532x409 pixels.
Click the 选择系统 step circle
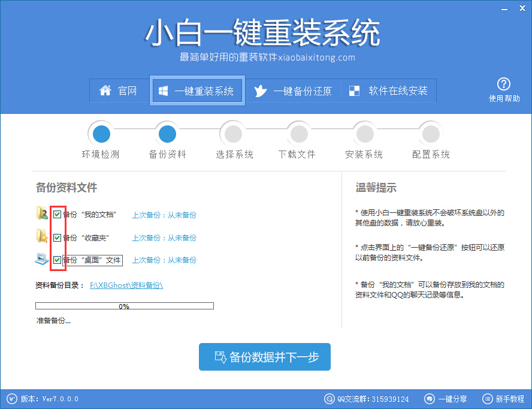click(232, 133)
